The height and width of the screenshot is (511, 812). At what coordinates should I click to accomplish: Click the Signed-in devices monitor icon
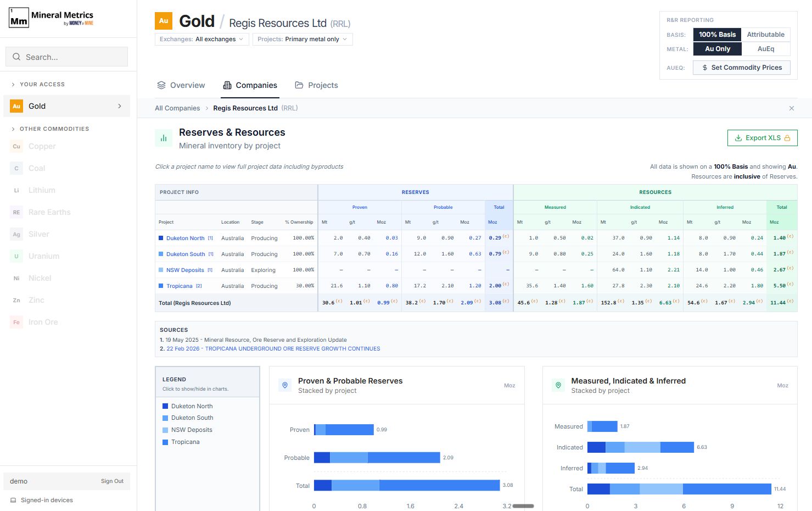click(x=13, y=500)
